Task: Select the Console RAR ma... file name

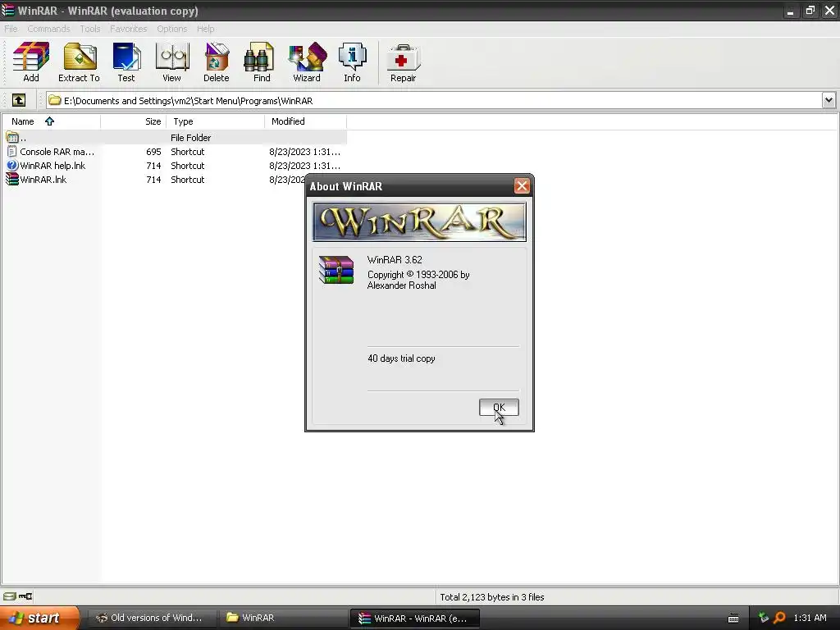Action: (x=57, y=152)
